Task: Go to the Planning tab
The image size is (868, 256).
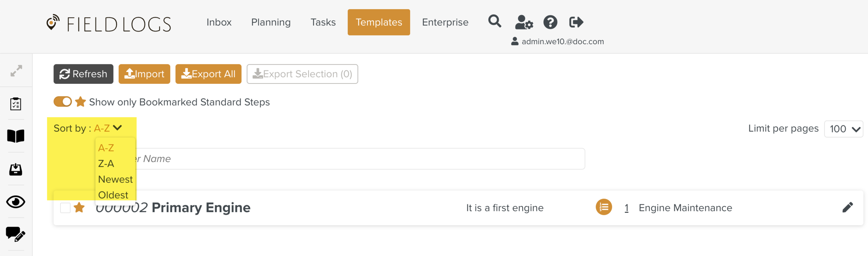Action: click(x=271, y=22)
